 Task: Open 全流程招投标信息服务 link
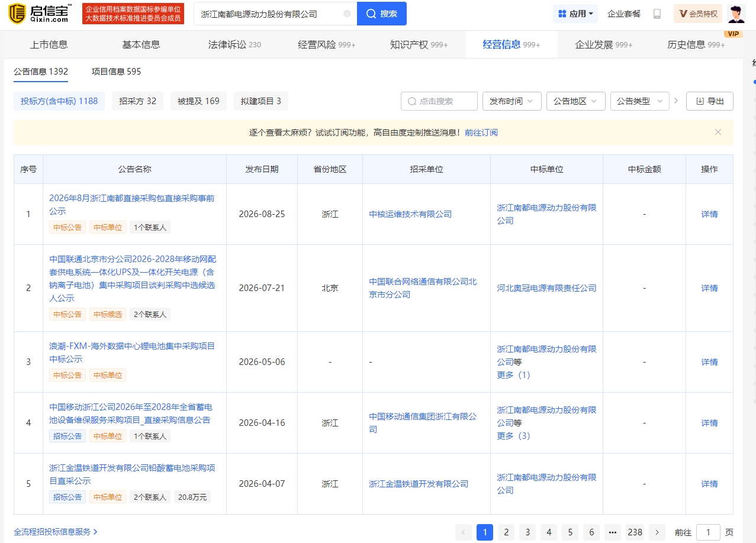point(55,532)
